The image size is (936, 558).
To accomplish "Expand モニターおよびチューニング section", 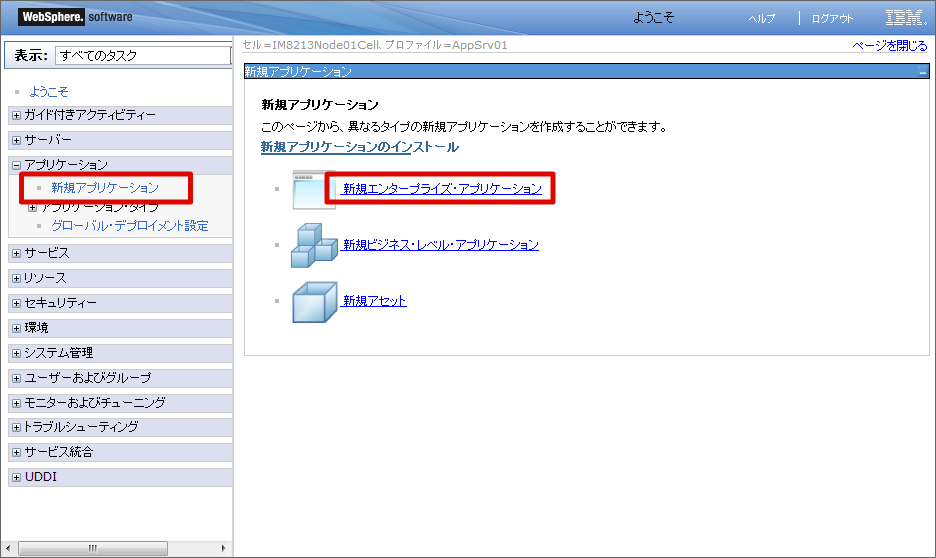I will 17,403.
